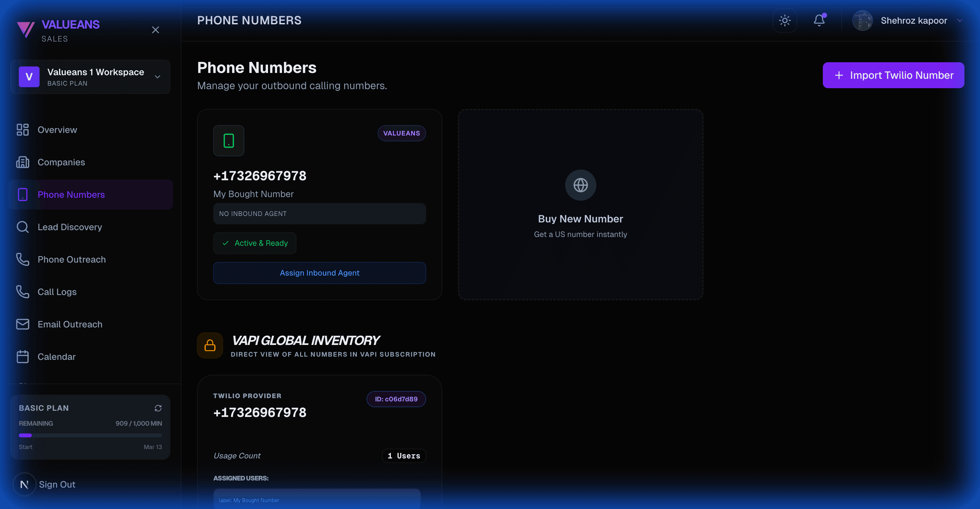Click the orange lock icon beside VAPI inventory
The image size is (980, 509).
[210, 345]
